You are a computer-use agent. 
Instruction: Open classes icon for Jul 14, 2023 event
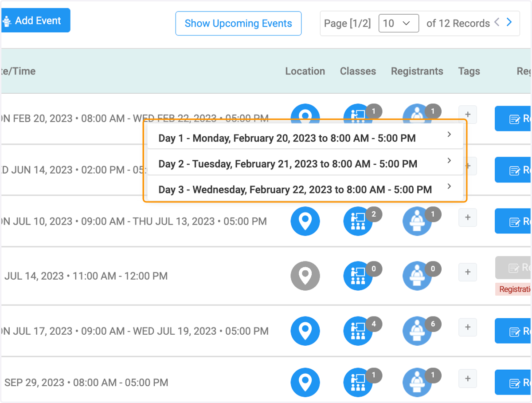point(358,276)
